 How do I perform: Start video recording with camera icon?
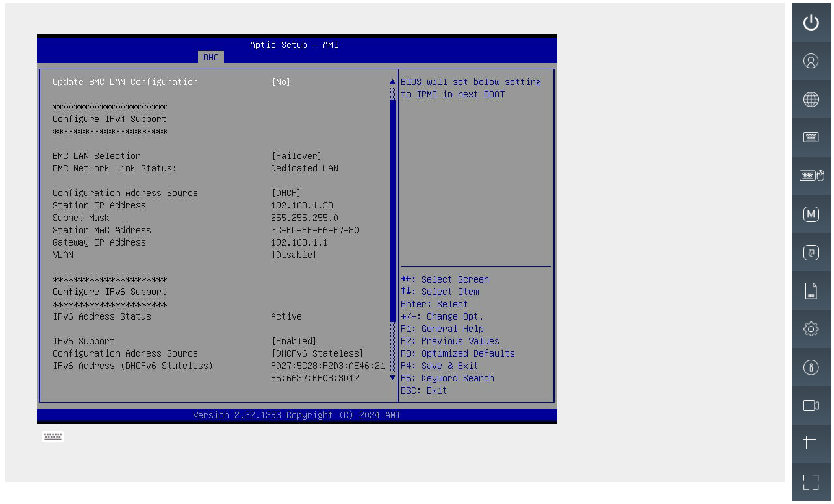[811, 406]
